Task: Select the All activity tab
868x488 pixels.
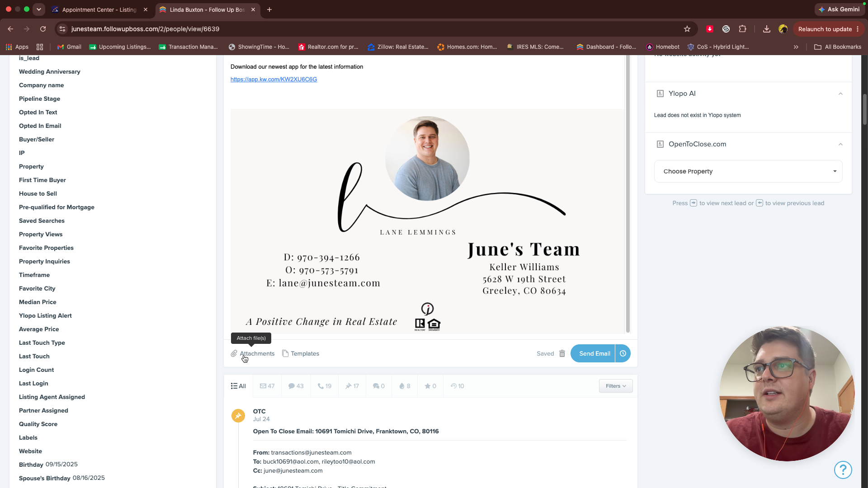Action: [x=238, y=386]
